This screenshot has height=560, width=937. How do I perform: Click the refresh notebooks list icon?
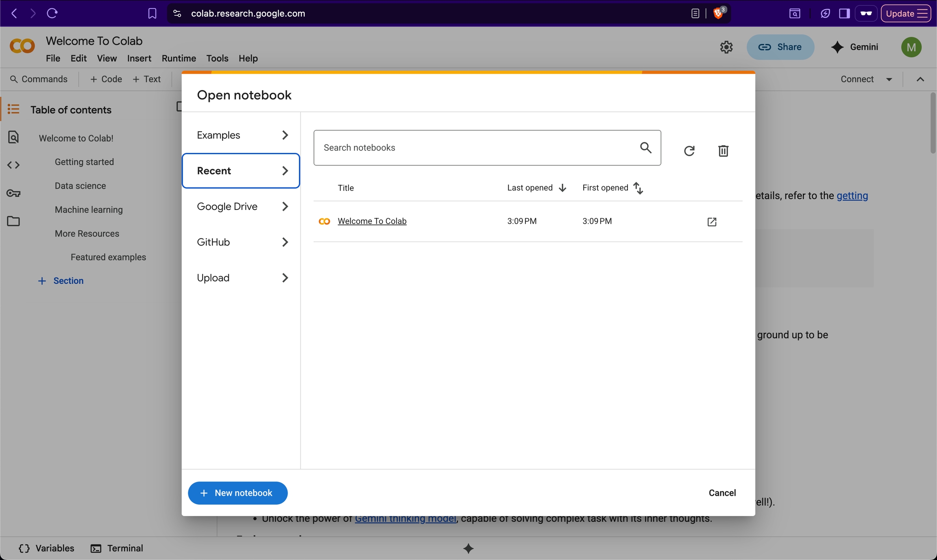[689, 151]
